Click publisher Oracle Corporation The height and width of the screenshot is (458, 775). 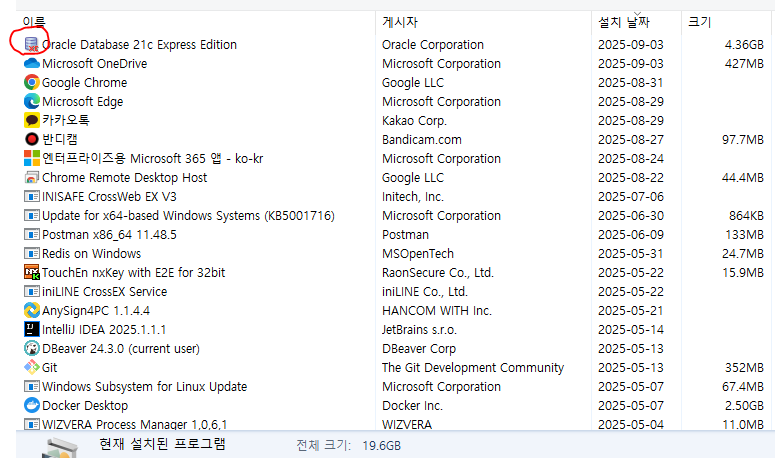(x=432, y=44)
